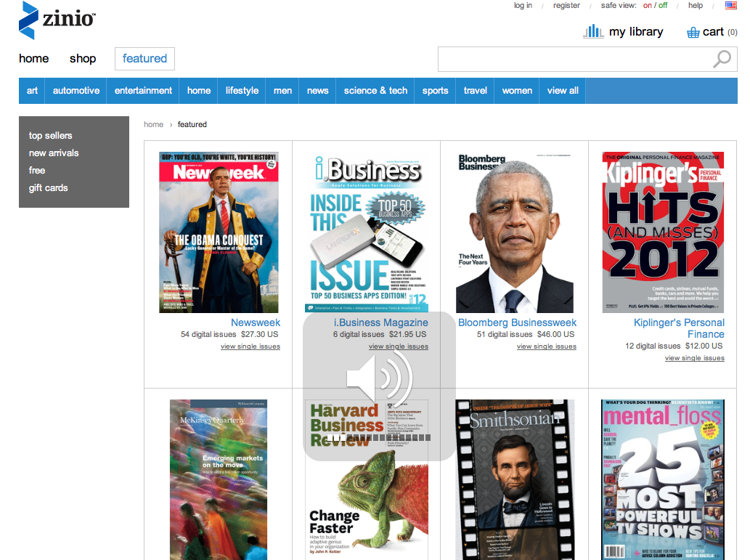View single issues of Bloomberg Businessweek
Image resolution: width=750 pixels, height=560 pixels.
(x=546, y=346)
